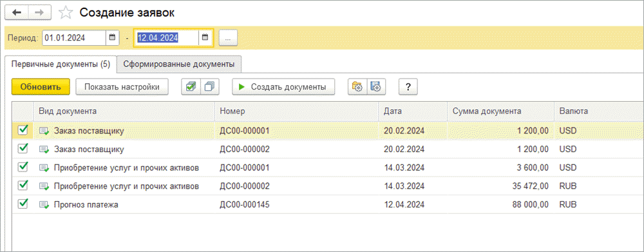
Task: Run Создать документы button
Action: pyautogui.click(x=283, y=87)
